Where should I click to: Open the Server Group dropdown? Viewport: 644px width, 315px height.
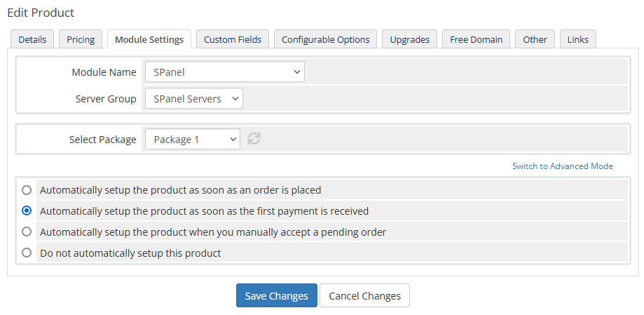point(194,99)
